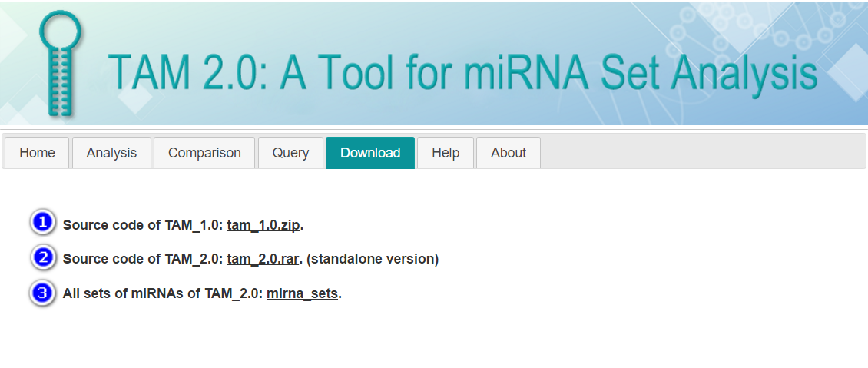Click the blue number 2 bullet icon
Screen dimensions: 868x368
pyautogui.click(x=42, y=257)
